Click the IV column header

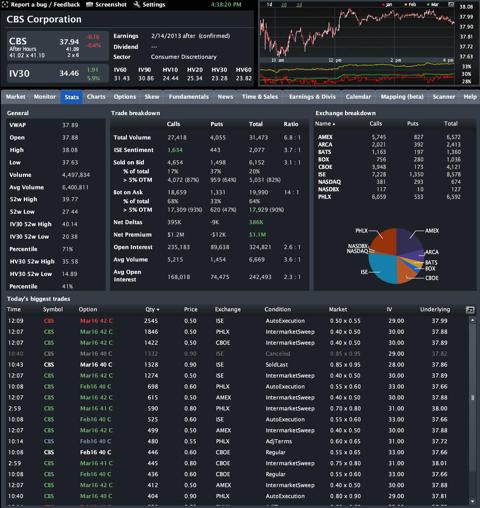coord(389,309)
